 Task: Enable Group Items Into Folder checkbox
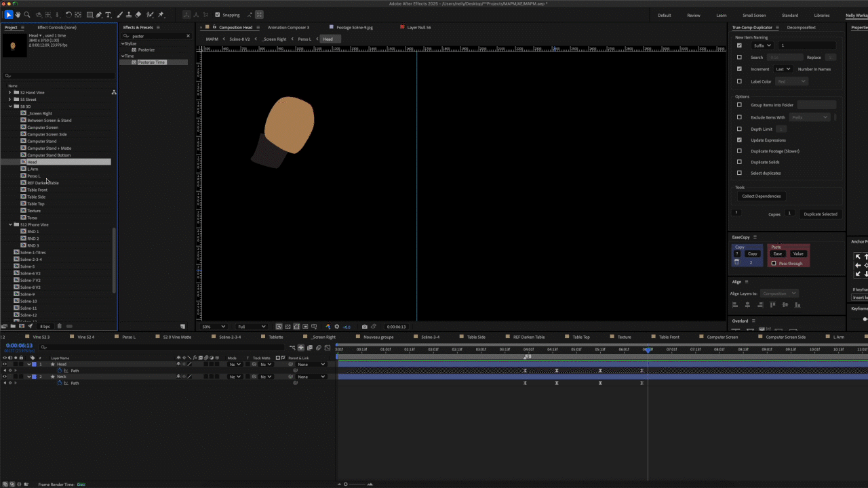pyautogui.click(x=739, y=105)
